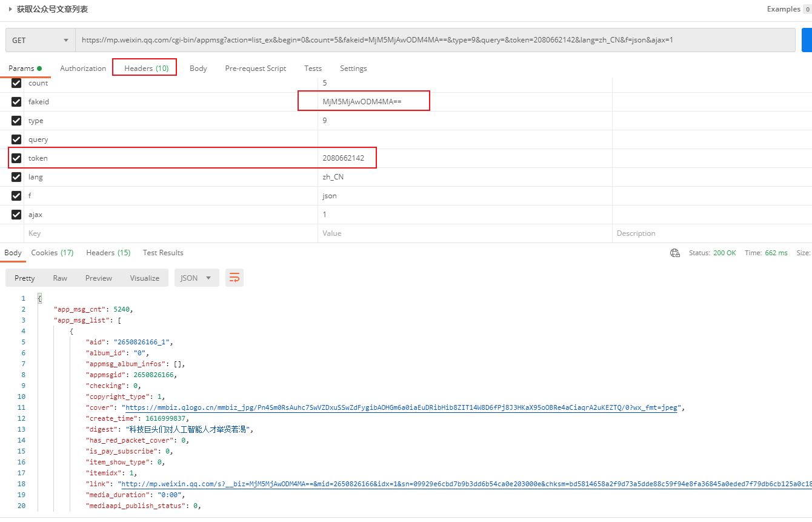Click the new parameter Value field
This screenshot has width=812, height=522.
point(465,233)
